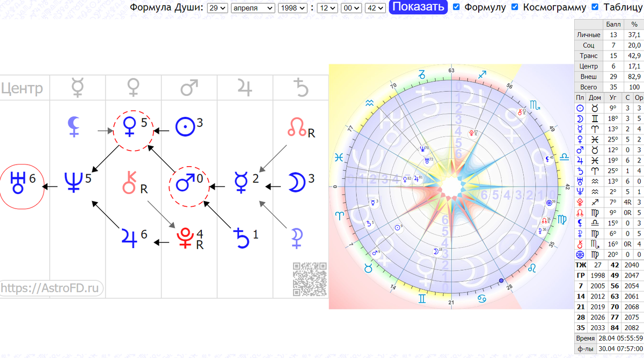Click the gray Venus column header
The height and width of the screenshot is (358, 644).
[133, 87]
